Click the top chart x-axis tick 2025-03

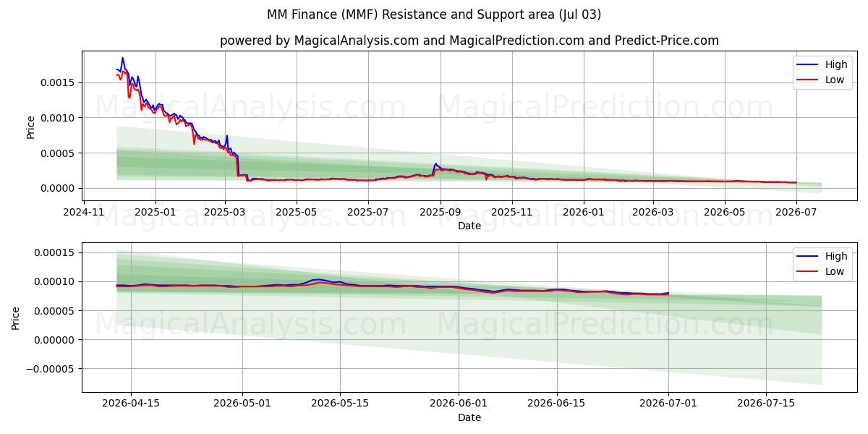(224, 213)
